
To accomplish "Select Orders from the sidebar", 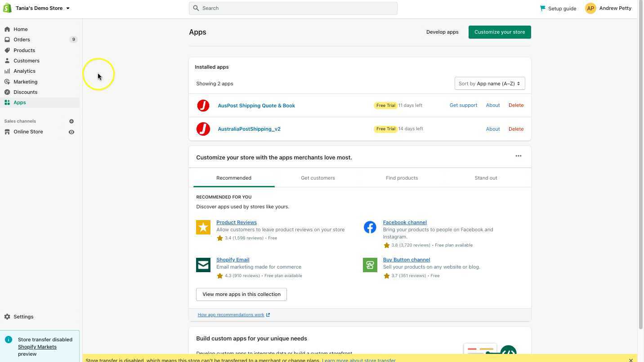I will 22,40.
